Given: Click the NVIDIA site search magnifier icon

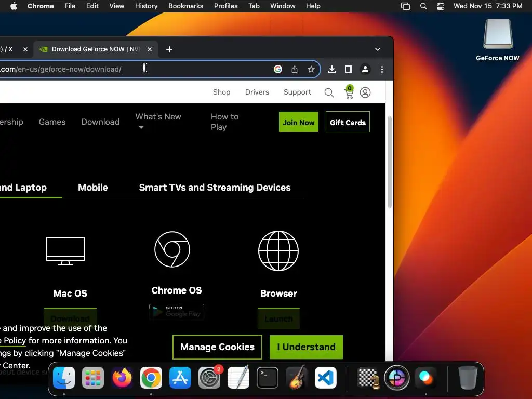Looking at the screenshot, I should tap(329, 92).
